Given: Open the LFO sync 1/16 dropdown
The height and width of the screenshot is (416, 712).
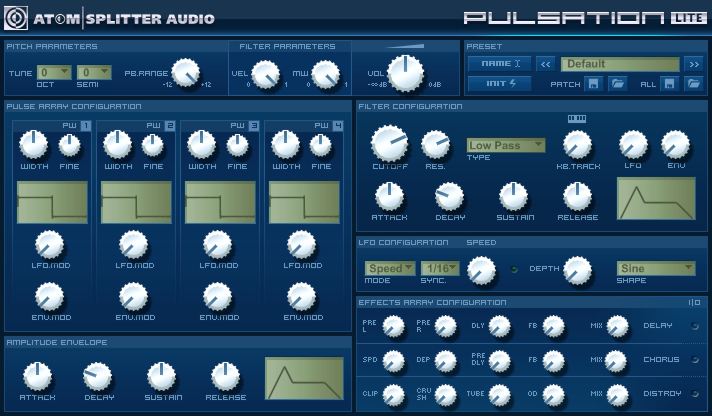Looking at the screenshot, I should [440, 268].
